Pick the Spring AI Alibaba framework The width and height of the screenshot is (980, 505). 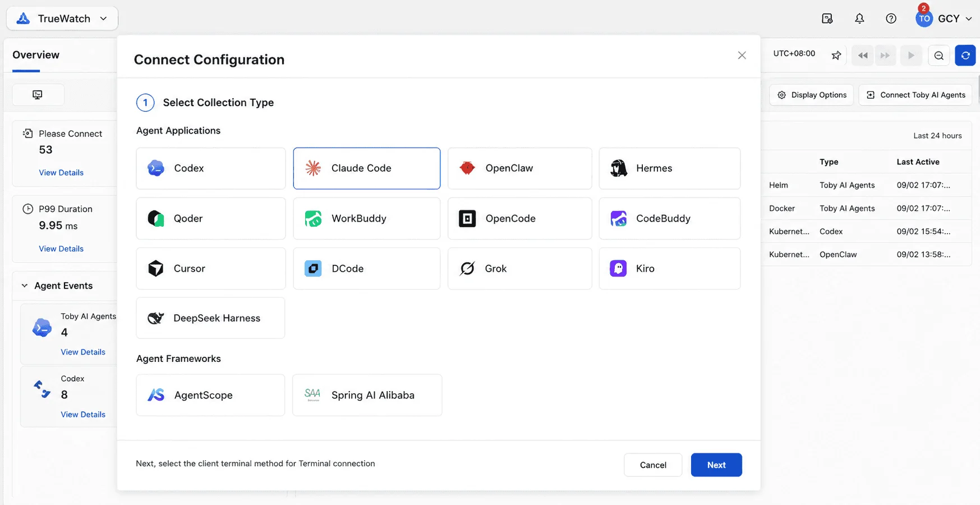pyautogui.click(x=367, y=395)
